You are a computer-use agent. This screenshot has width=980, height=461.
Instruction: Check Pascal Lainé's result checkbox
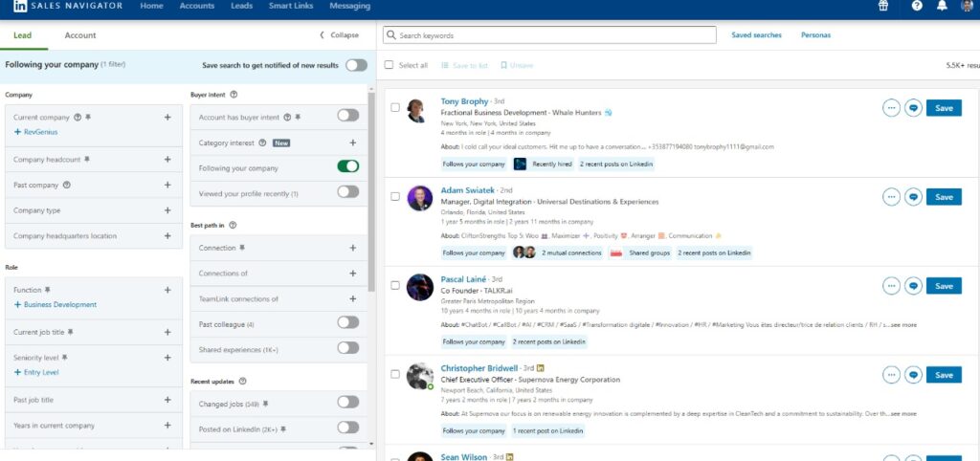tap(395, 285)
